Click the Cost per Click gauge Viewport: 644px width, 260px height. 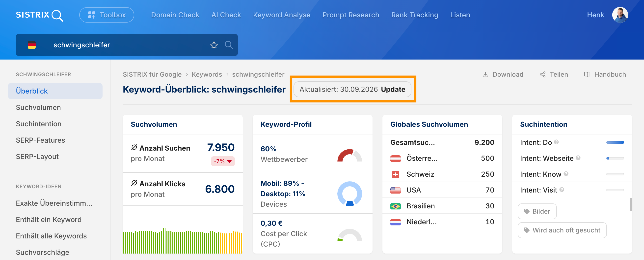(x=349, y=235)
